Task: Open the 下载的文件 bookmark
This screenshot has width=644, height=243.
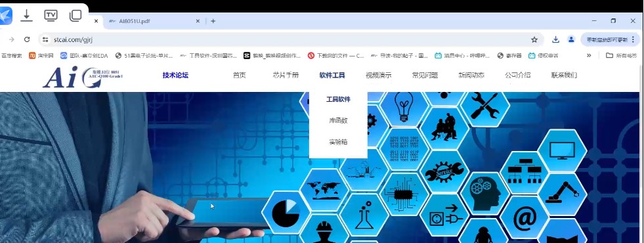Action: [336, 56]
